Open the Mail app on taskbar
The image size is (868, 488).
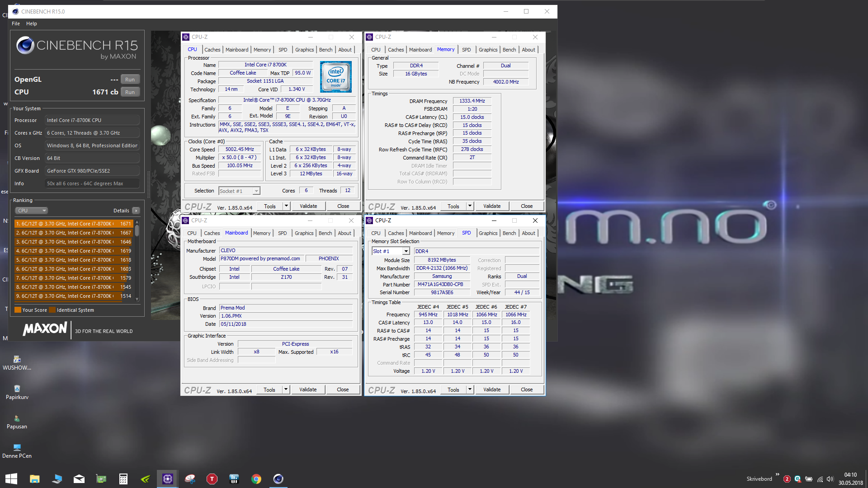pos(79,479)
